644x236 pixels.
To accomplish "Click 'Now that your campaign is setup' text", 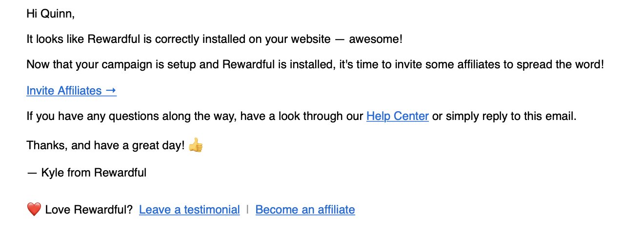I will (111, 64).
